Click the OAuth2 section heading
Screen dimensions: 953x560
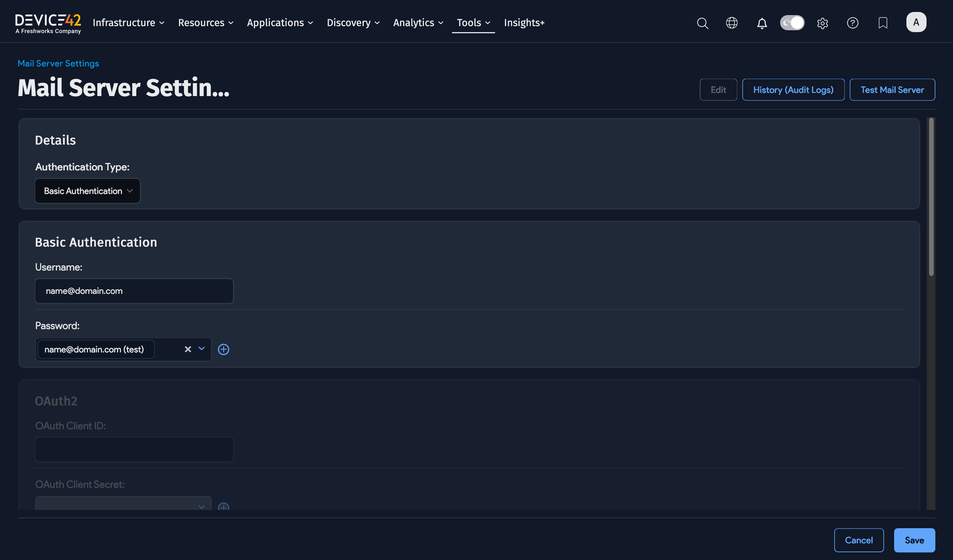tap(56, 401)
